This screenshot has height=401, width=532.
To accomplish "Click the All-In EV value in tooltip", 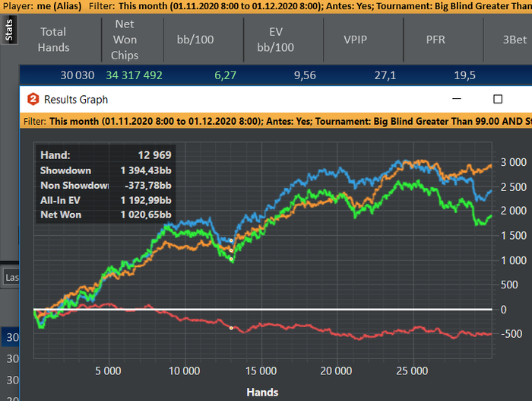I will coord(146,200).
